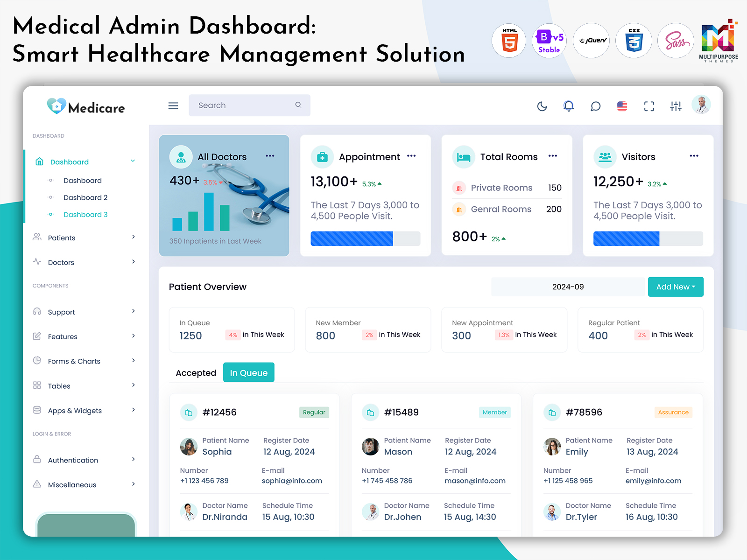Click emily@info.com email link
The image size is (747, 560).
point(653,481)
